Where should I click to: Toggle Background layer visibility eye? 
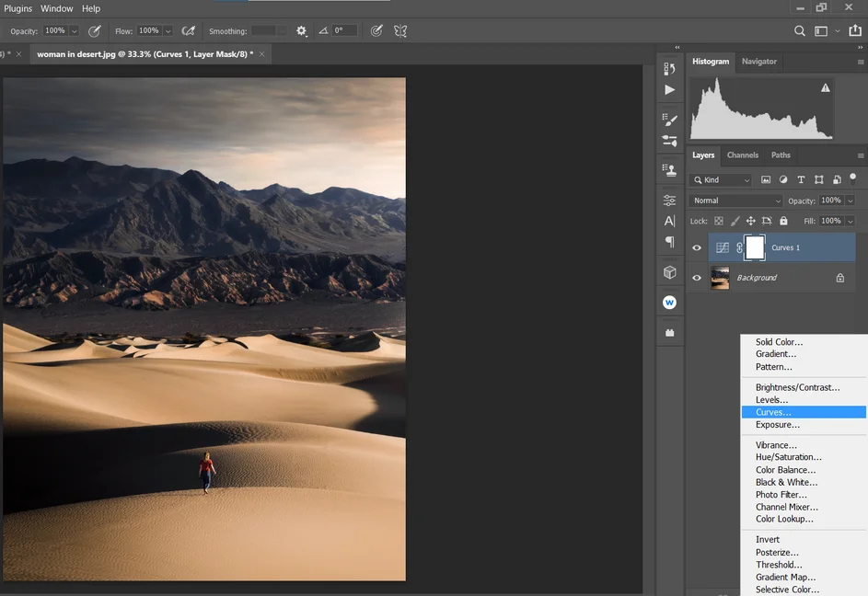[697, 278]
